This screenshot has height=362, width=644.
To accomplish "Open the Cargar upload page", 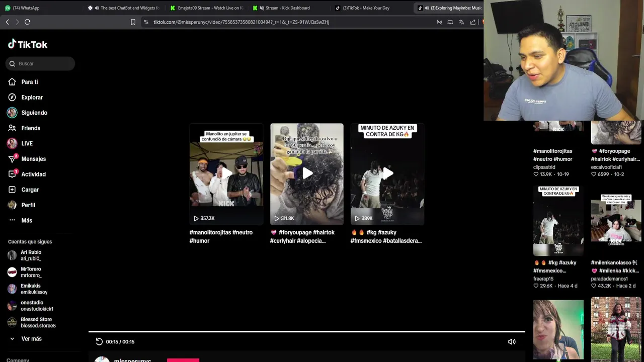I will (x=30, y=190).
